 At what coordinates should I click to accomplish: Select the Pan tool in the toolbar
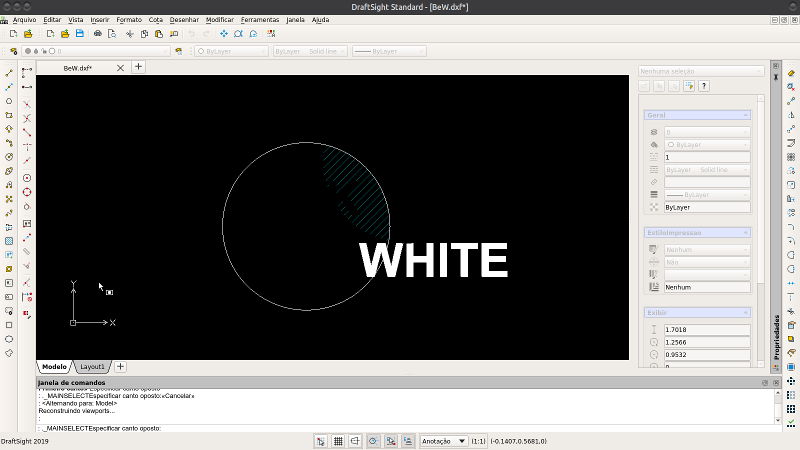(x=224, y=33)
